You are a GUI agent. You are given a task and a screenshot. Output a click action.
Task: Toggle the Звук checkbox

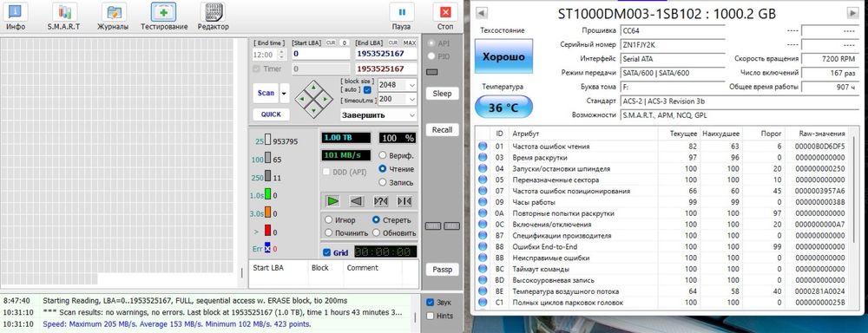coord(431,303)
